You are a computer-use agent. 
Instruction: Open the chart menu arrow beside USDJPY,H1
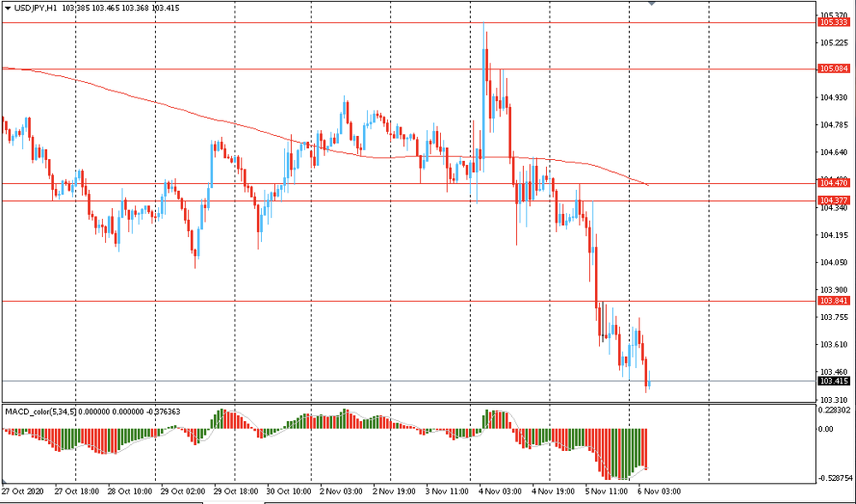click(x=7, y=9)
